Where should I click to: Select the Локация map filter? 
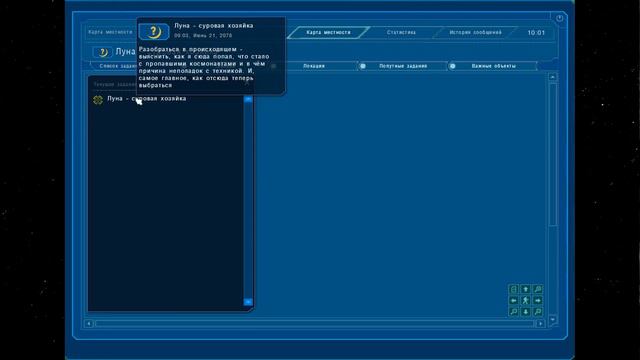[314, 66]
